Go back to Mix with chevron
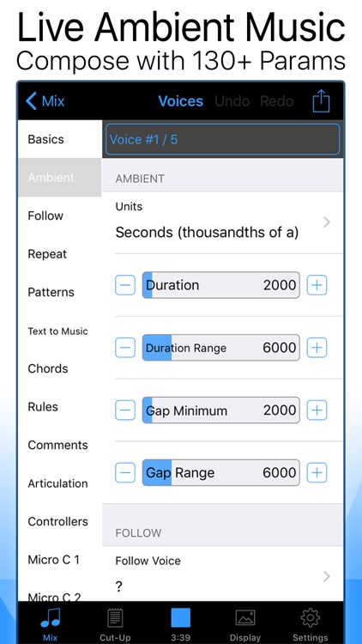Screen dimensions: 362x644 pos(45,101)
